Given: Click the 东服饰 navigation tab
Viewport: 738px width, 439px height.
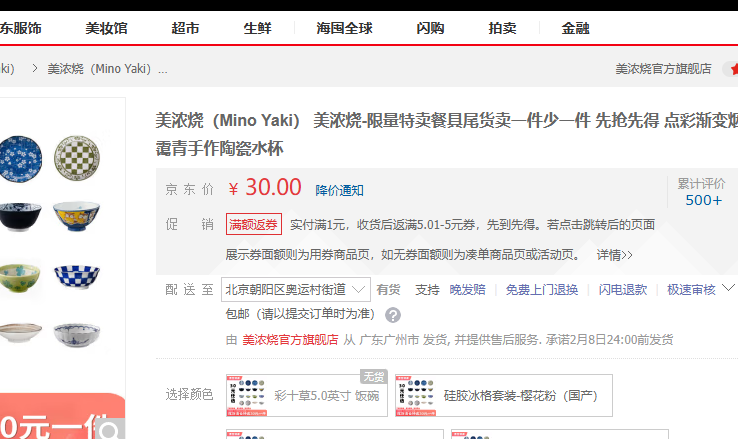Looking at the screenshot, I should (x=21, y=28).
